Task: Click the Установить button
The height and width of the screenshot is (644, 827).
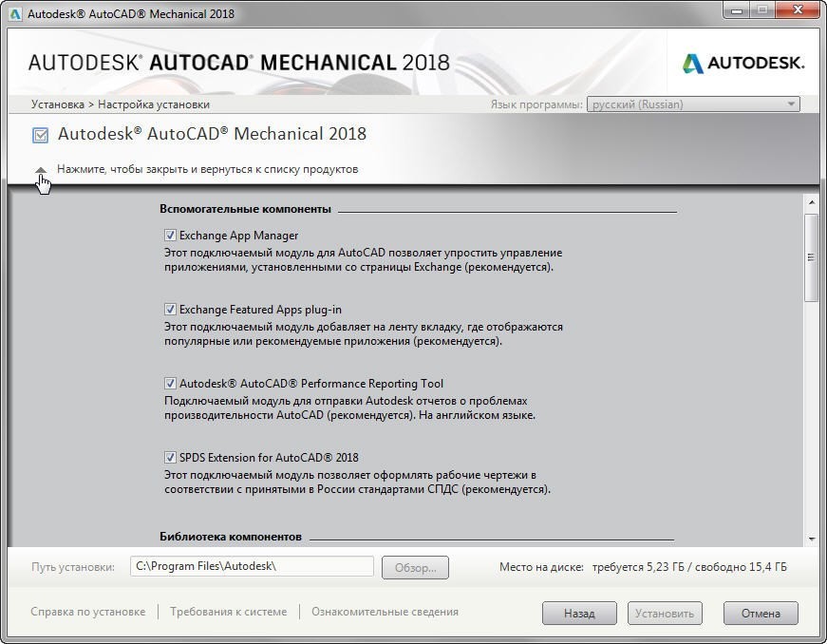Action: [665, 614]
